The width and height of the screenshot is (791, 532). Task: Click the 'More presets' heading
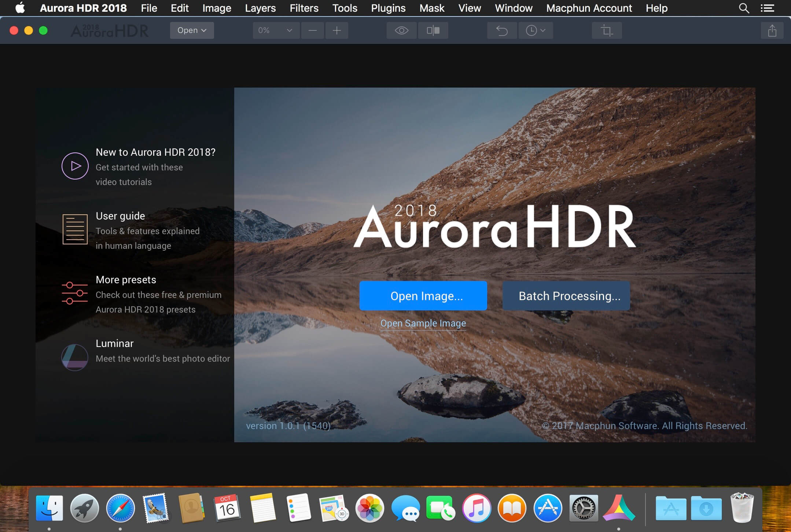pyautogui.click(x=126, y=280)
